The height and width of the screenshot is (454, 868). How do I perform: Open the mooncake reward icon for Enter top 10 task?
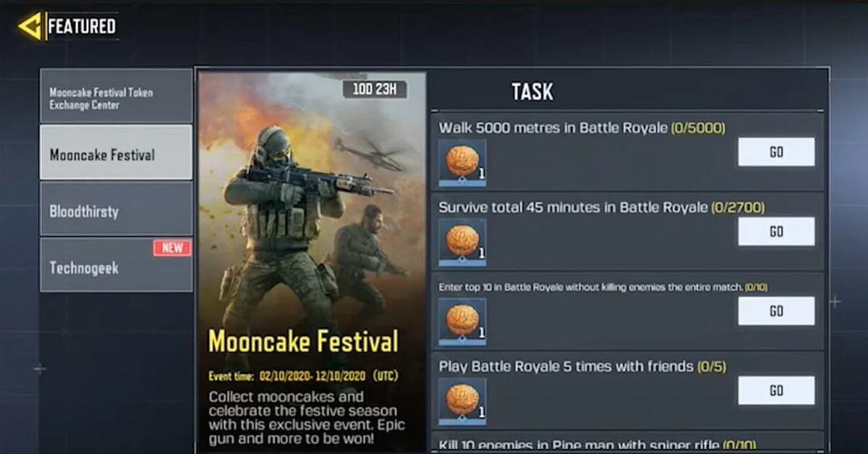coord(462,321)
